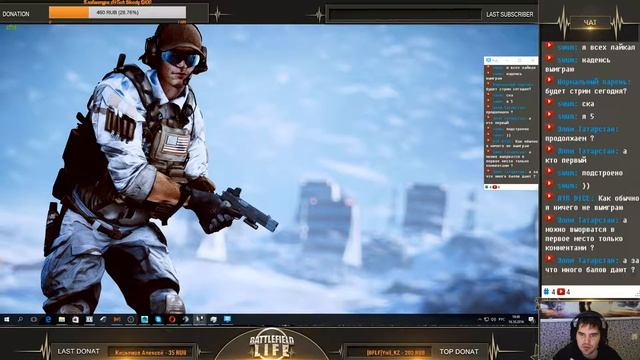Open the Store shopping bag taskbar icon
This screenshot has width=640, height=360.
point(75,319)
